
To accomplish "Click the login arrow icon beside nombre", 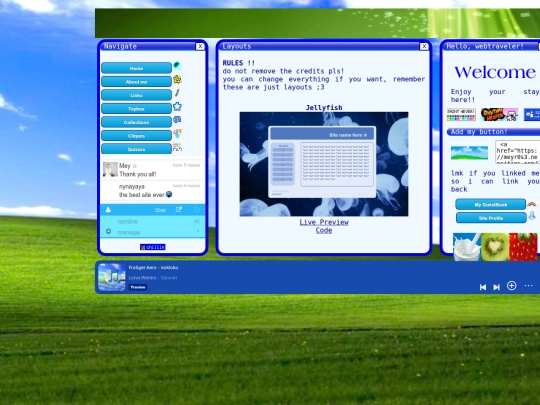I will pyautogui.click(x=197, y=221).
